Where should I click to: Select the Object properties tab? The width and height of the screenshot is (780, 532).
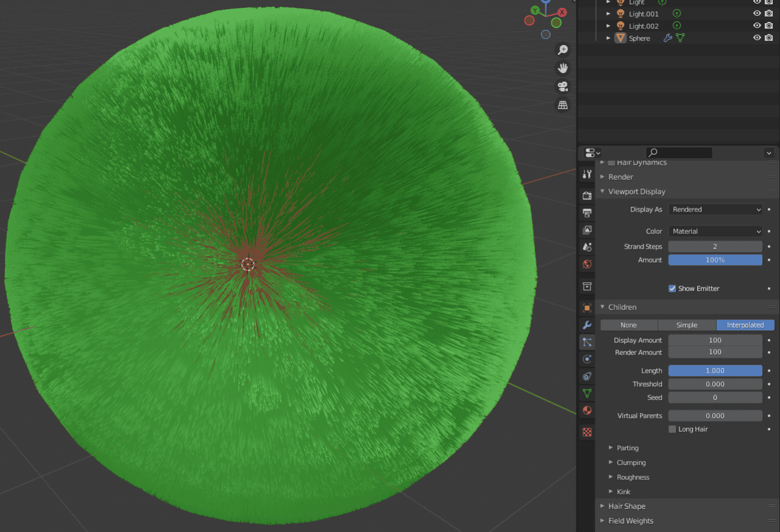point(586,308)
